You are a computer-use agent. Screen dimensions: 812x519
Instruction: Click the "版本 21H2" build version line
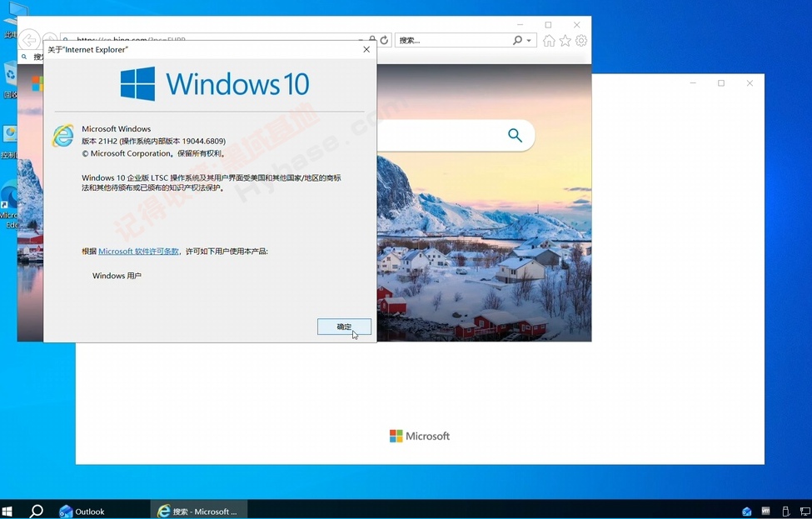(x=154, y=141)
